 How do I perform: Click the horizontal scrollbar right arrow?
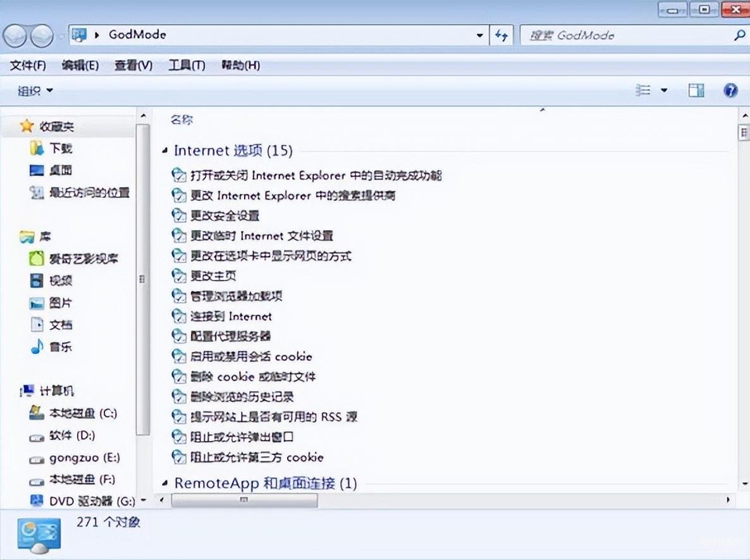728,500
